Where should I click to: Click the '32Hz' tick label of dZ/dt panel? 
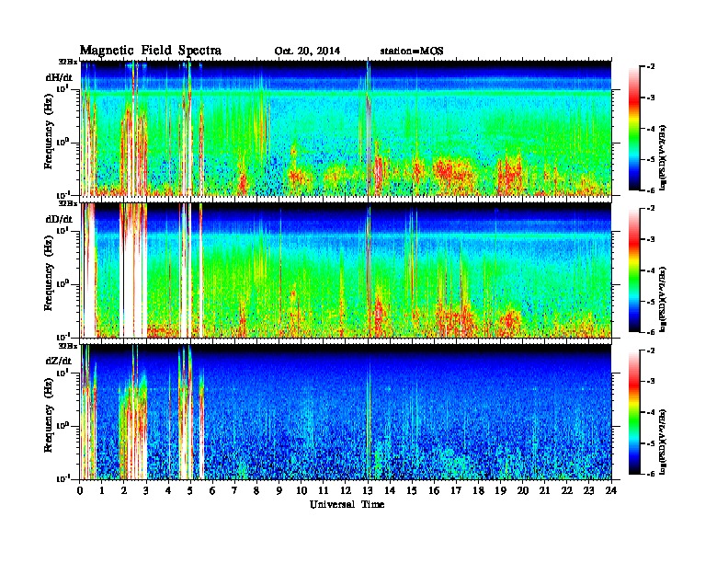point(68,346)
